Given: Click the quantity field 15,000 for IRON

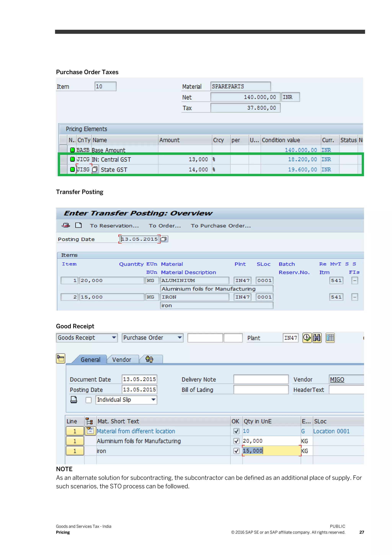Looking at the screenshot, I should coord(112,297).
